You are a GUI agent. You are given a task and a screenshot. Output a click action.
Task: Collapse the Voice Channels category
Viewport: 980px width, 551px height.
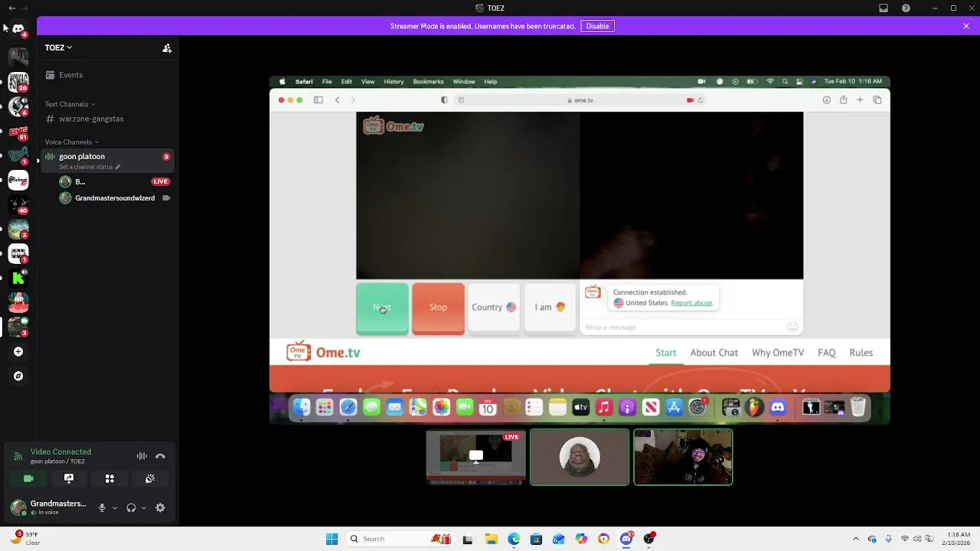tap(71, 142)
